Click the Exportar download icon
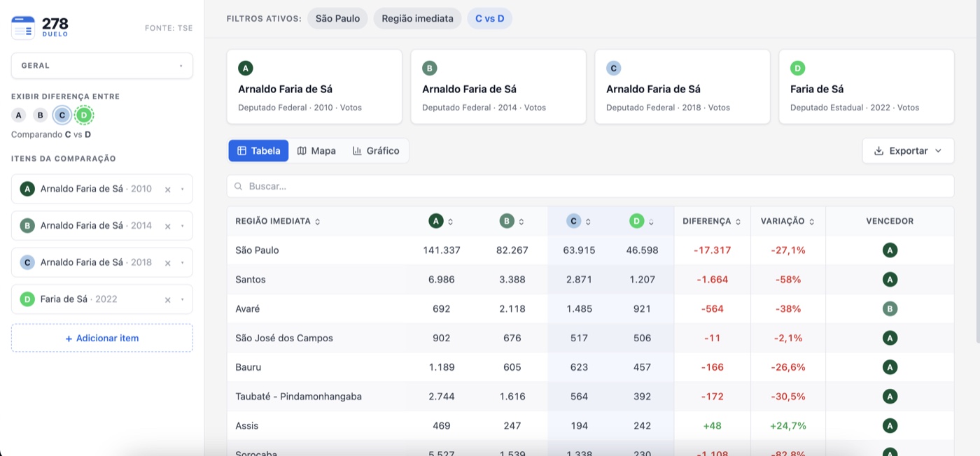 [878, 151]
